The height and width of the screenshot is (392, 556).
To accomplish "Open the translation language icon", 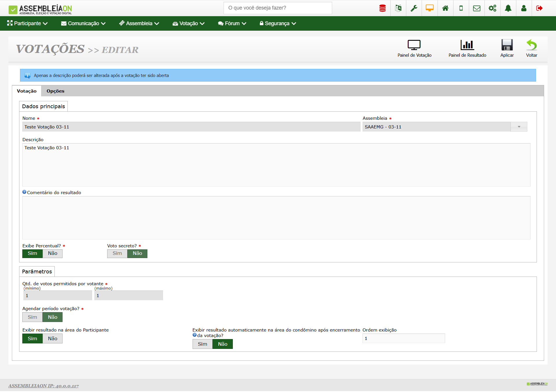I will click(398, 8).
